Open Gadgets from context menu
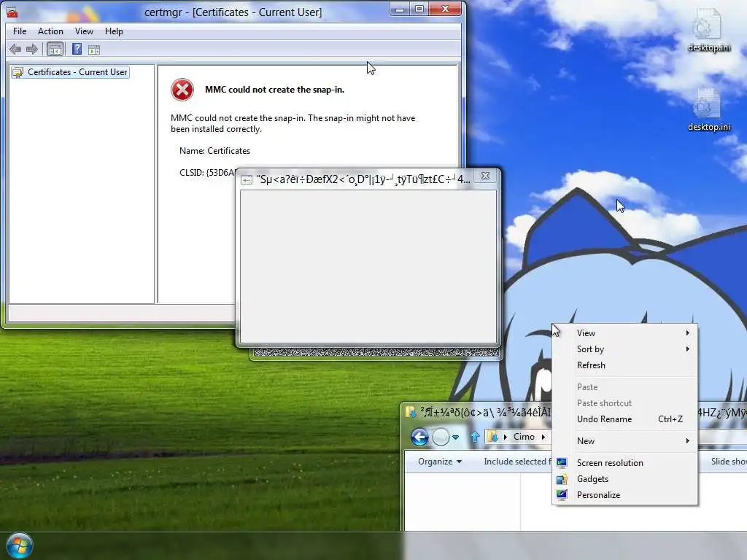 pyautogui.click(x=625, y=479)
